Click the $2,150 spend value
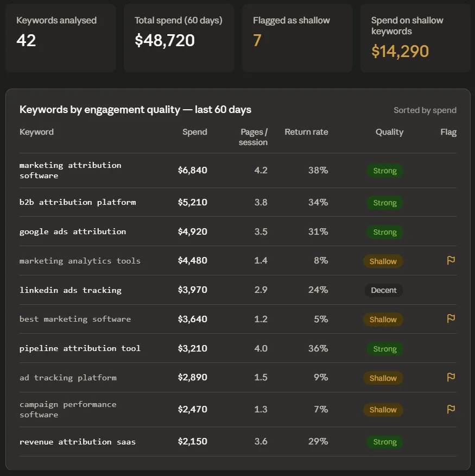 192,441
